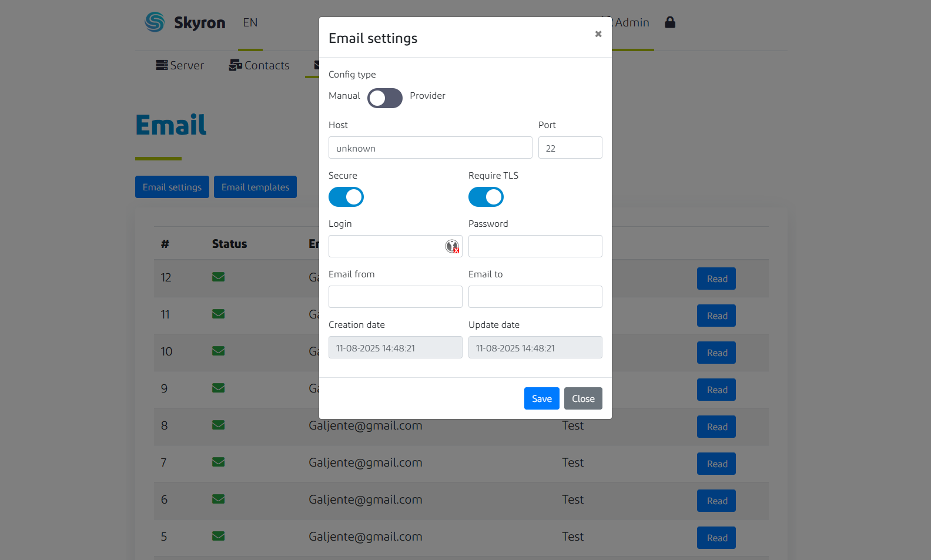This screenshot has width=931, height=560.
Task: Click the Skyron brand name text
Action: pos(200,23)
